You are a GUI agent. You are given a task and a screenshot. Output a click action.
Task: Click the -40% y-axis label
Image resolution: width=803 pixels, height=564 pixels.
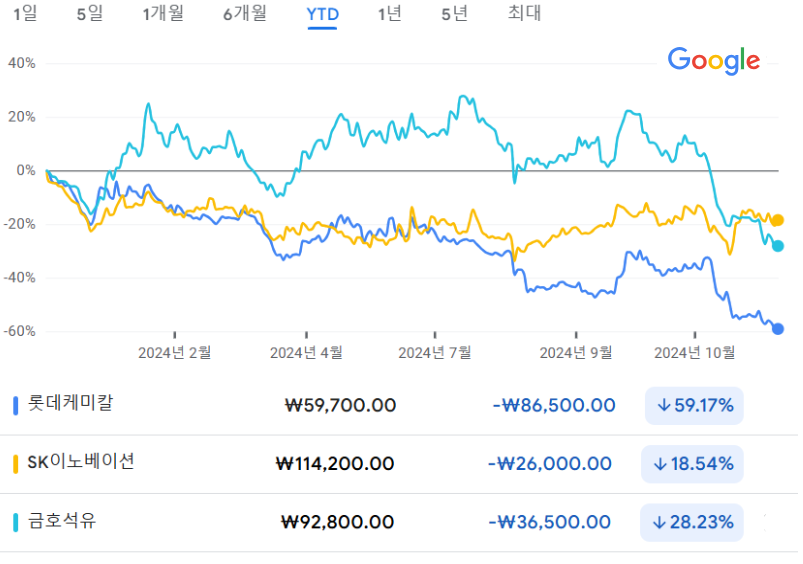(x=19, y=278)
